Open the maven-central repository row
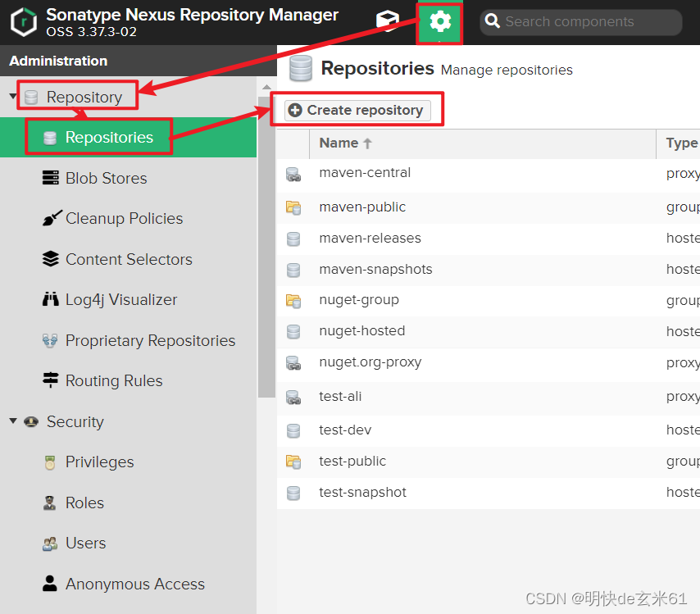Image resolution: width=700 pixels, height=614 pixels. click(x=489, y=175)
